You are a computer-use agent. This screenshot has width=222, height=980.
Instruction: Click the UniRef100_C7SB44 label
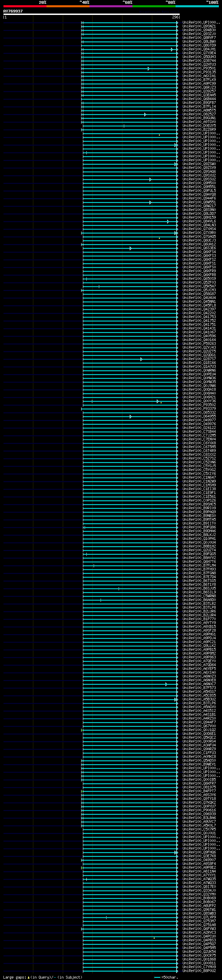click(x=199, y=431)
